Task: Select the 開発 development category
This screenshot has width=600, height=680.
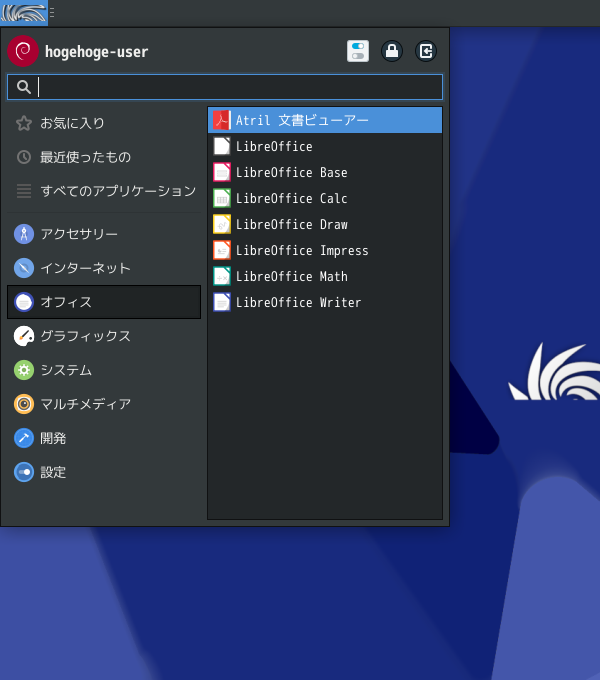Action: pyautogui.click(x=104, y=438)
